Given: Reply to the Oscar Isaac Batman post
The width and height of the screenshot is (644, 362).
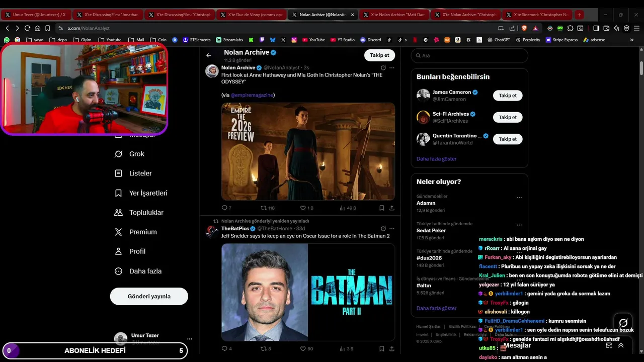Looking at the screenshot, I should [x=226, y=348].
